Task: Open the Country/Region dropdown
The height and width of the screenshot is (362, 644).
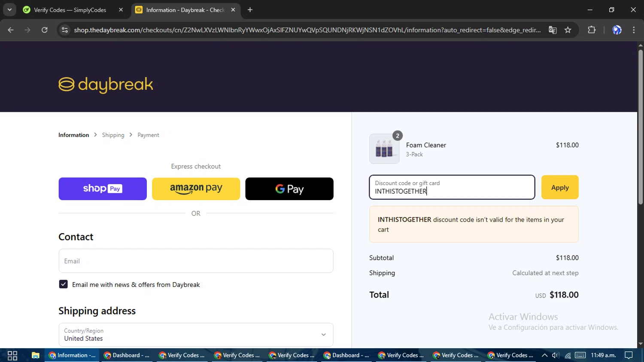Action: [x=196, y=335]
